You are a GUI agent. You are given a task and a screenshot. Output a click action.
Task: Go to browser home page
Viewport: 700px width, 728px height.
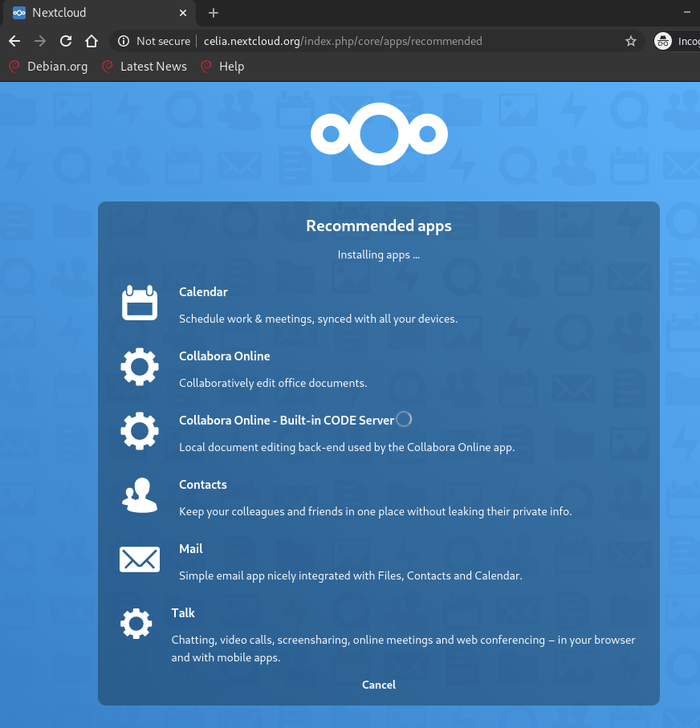92,41
